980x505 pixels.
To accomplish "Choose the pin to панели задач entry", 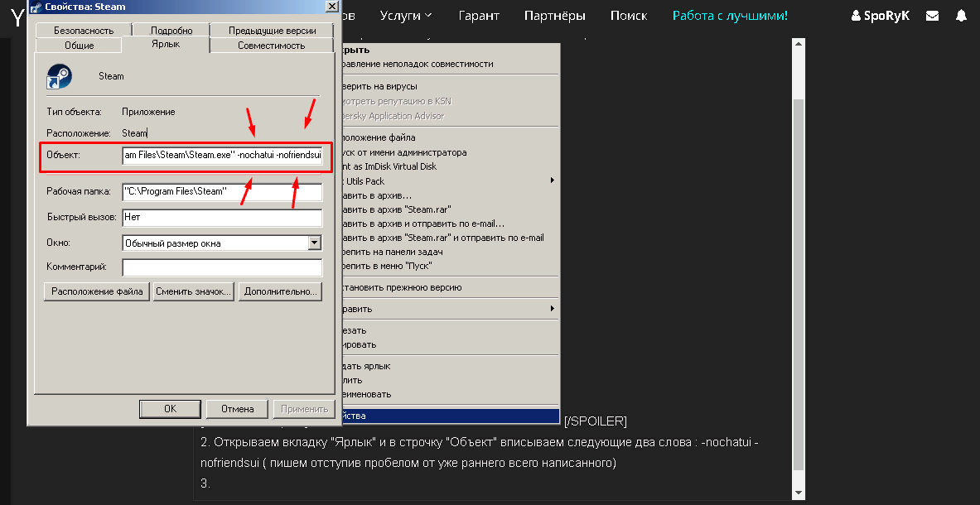I will [x=450, y=252].
